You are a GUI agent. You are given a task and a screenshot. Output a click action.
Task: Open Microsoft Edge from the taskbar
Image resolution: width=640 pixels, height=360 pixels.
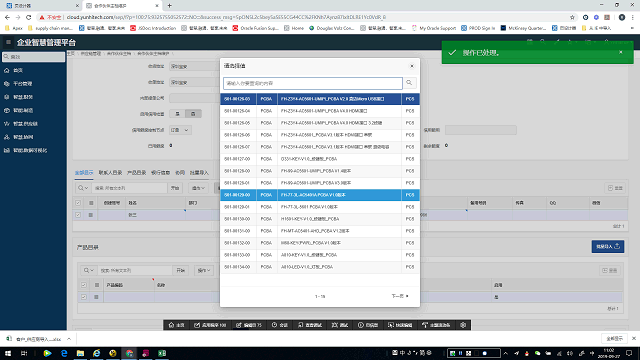[64, 353]
